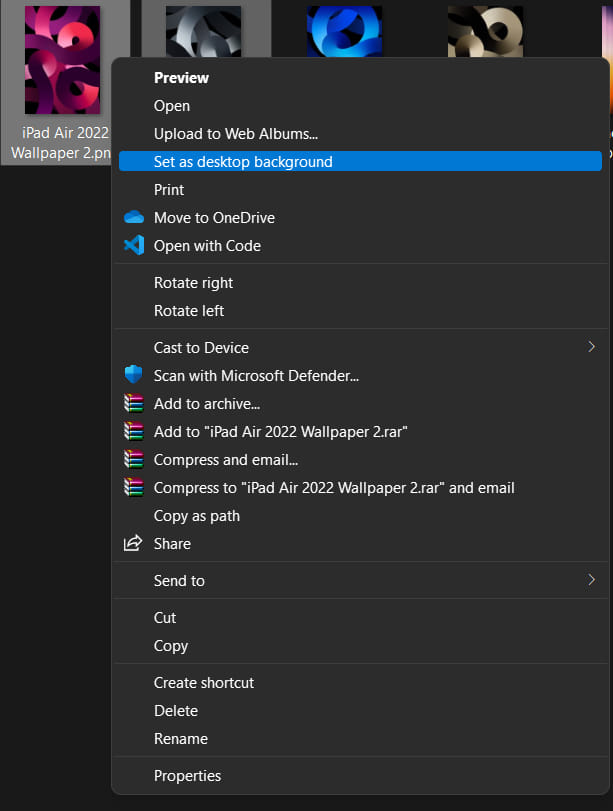Select Add to archive...

pyautogui.click(x=360, y=403)
